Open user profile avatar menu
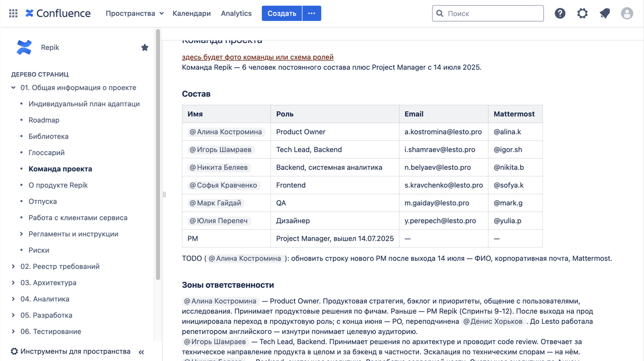This screenshot has height=361, width=644. (x=627, y=13)
